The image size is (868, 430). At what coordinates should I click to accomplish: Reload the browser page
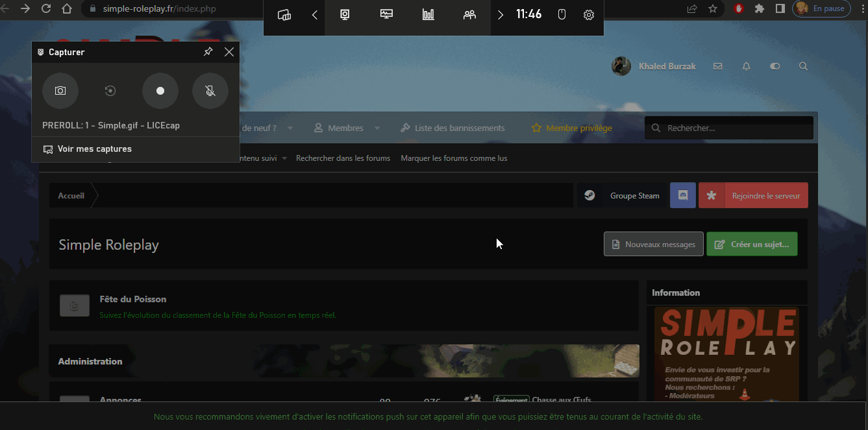(46, 9)
